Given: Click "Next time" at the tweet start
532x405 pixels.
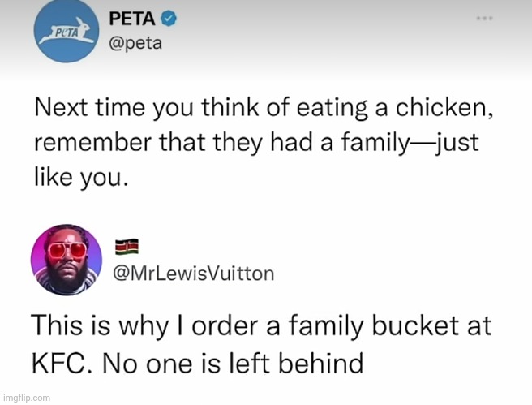Looking at the screenshot, I should 89,108.
